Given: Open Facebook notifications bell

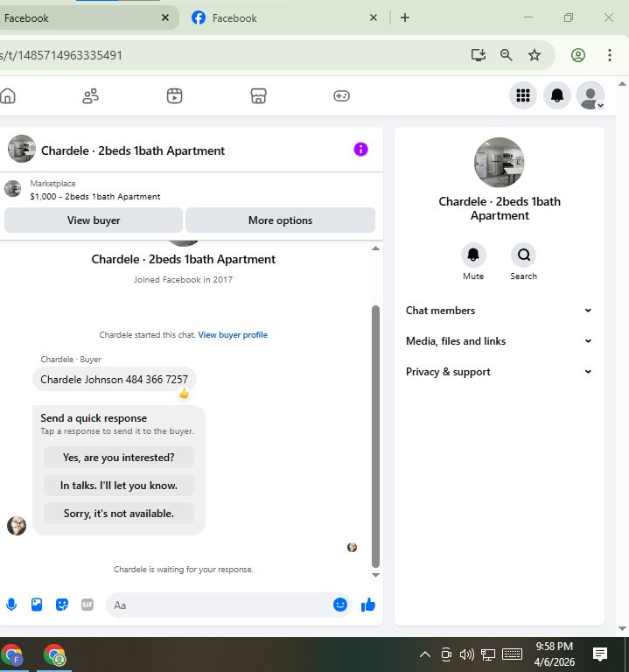Looking at the screenshot, I should point(557,95).
